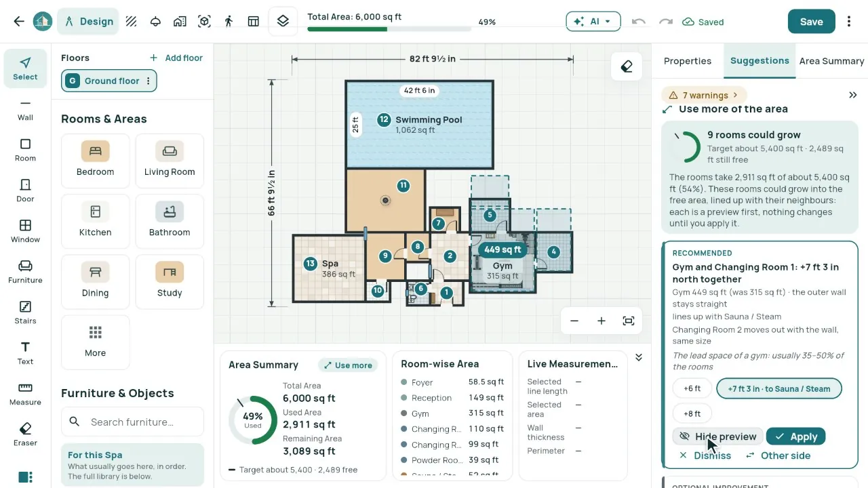This screenshot has height=488, width=868.
Task: Redo the last undone action
Action: coord(666,22)
